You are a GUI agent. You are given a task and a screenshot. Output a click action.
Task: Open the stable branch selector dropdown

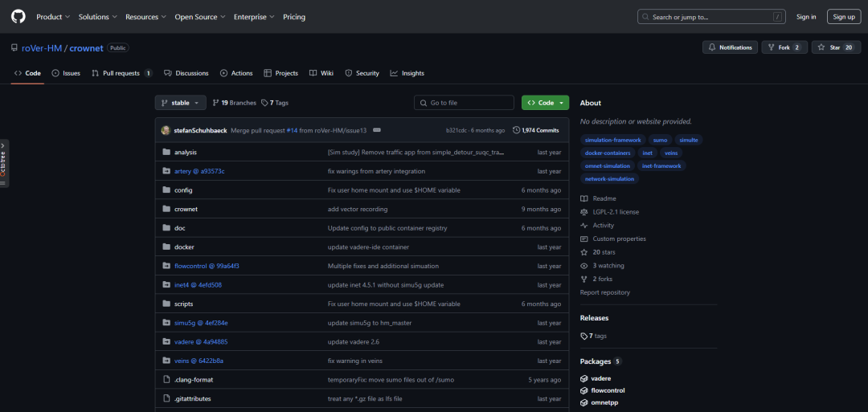tap(181, 103)
